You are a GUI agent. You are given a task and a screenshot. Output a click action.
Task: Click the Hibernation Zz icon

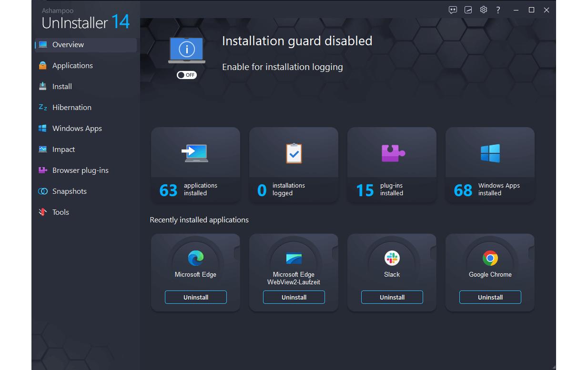43,108
